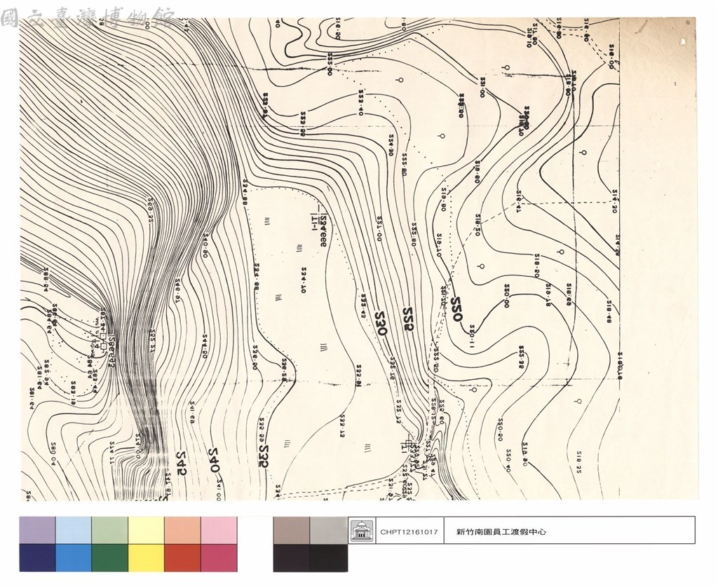Pick the pale green color swatch
This screenshot has height=588, width=718.
110,531
